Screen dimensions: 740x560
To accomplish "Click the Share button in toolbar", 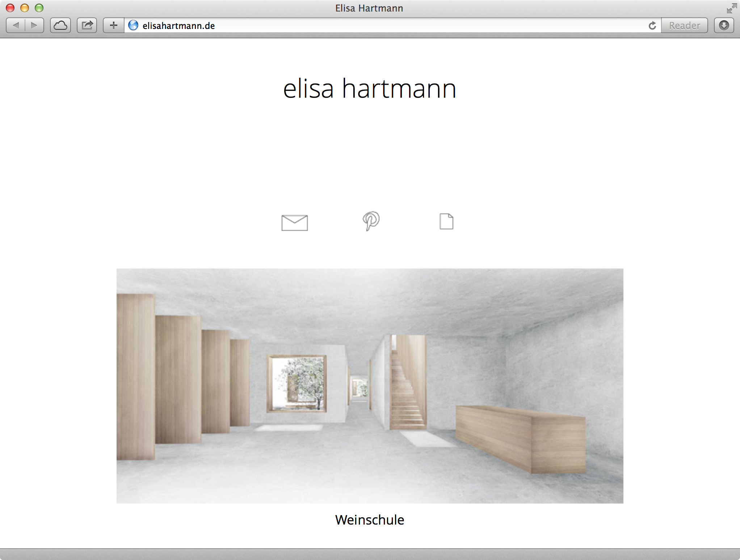I will (x=87, y=25).
